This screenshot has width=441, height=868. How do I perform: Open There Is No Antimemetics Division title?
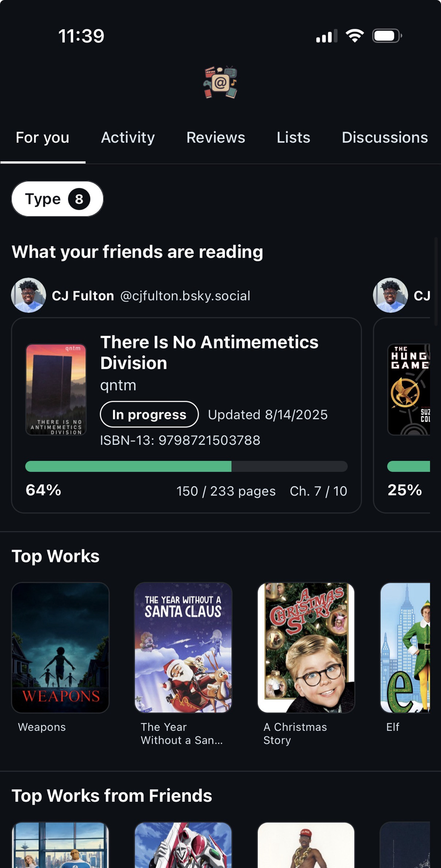[209, 352]
